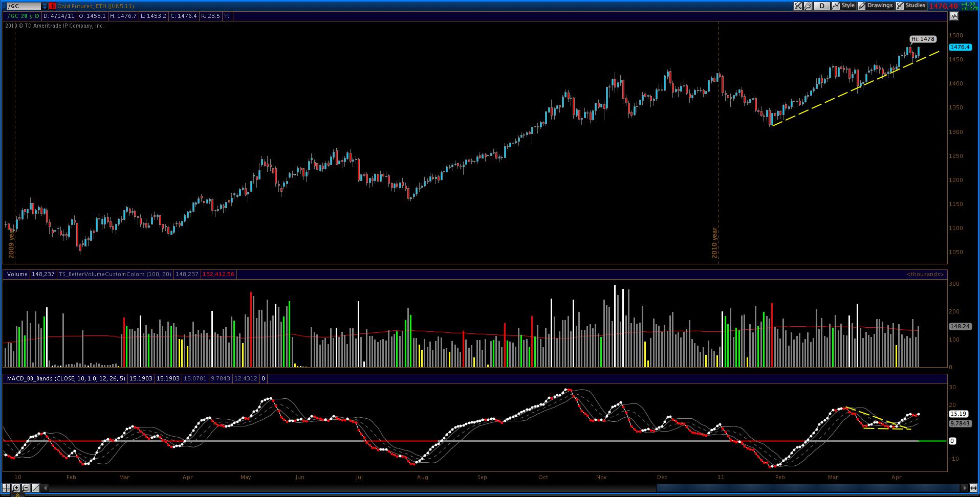Click the left arrow of the time scrollbar
Viewport: 980px width, 497px height.
45,488
